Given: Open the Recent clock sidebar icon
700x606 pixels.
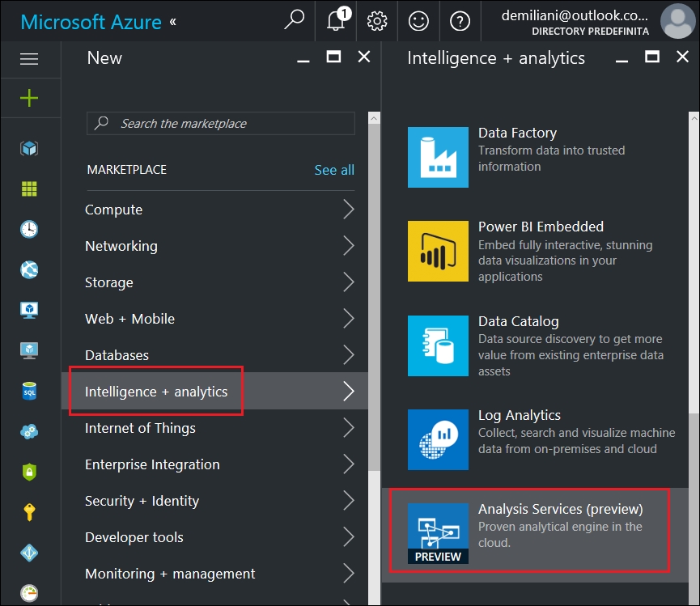Looking at the screenshot, I should (29, 229).
